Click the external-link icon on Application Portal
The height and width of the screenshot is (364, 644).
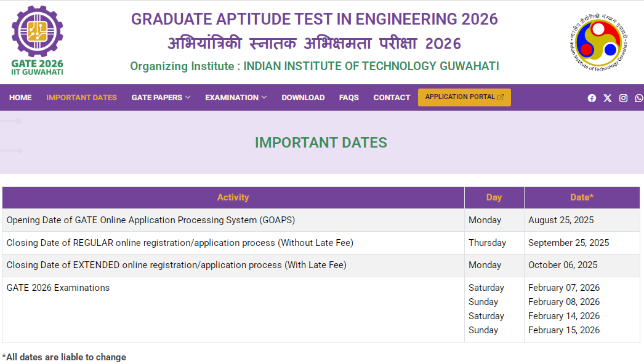pyautogui.click(x=501, y=97)
